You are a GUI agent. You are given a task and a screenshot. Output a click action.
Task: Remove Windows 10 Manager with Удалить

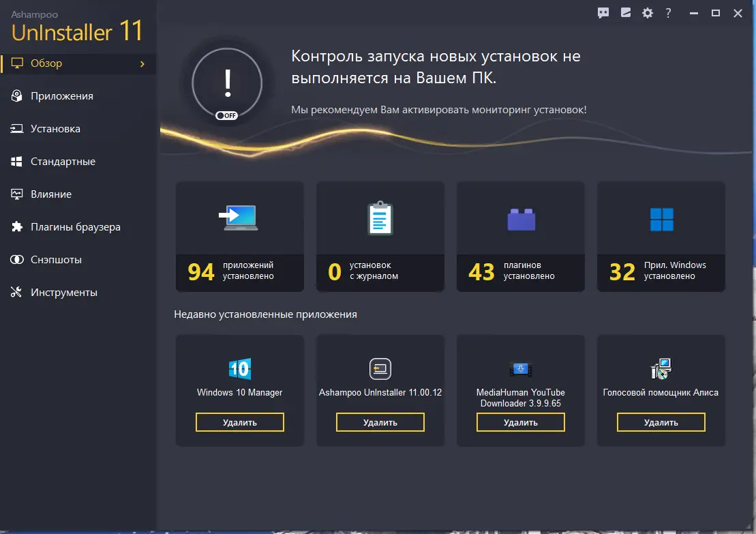point(240,422)
